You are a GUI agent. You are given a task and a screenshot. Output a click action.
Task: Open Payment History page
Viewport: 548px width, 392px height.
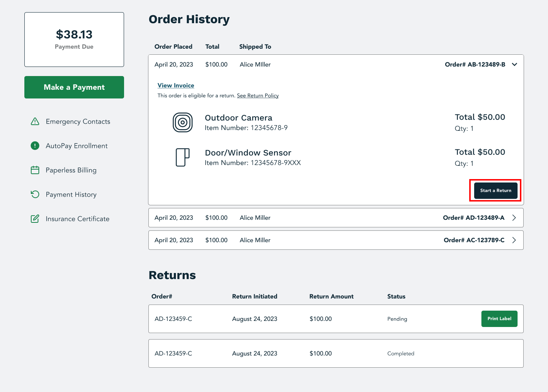(71, 194)
